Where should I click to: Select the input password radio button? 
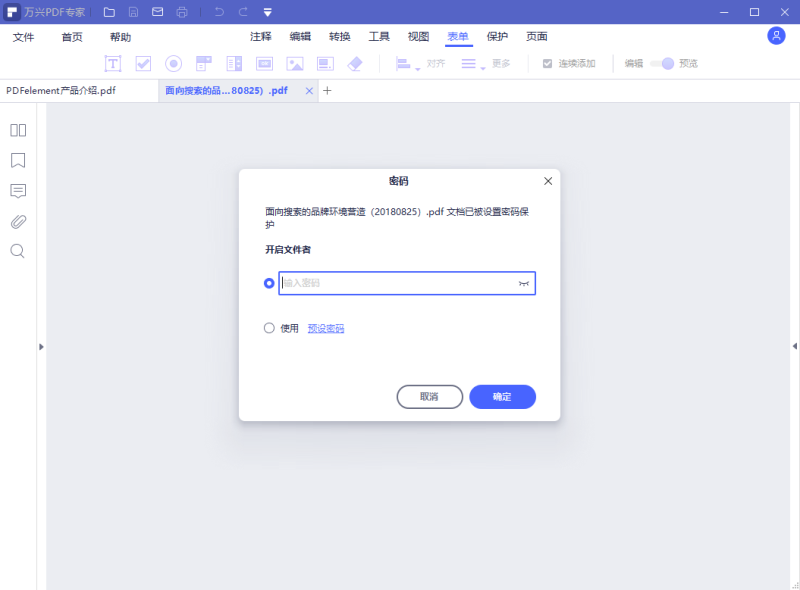268,283
